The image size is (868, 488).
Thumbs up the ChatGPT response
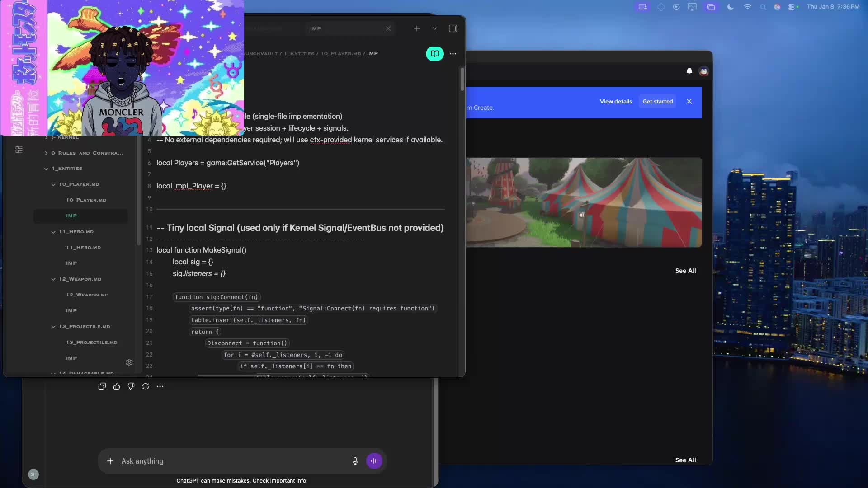click(x=117, y=386)
